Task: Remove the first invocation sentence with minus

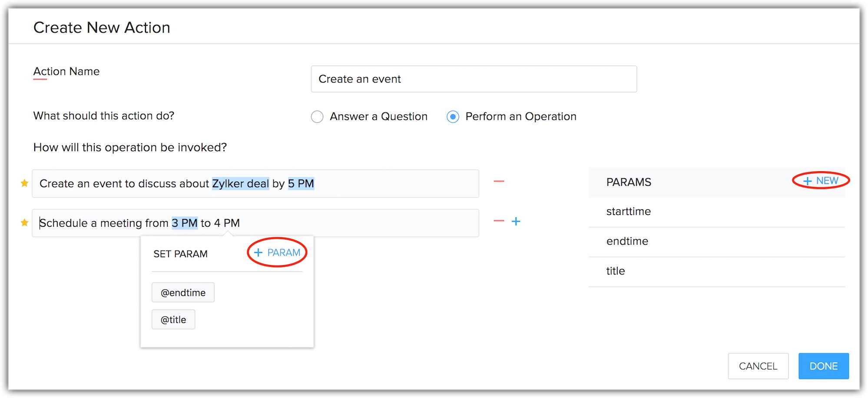Action: 499,181
